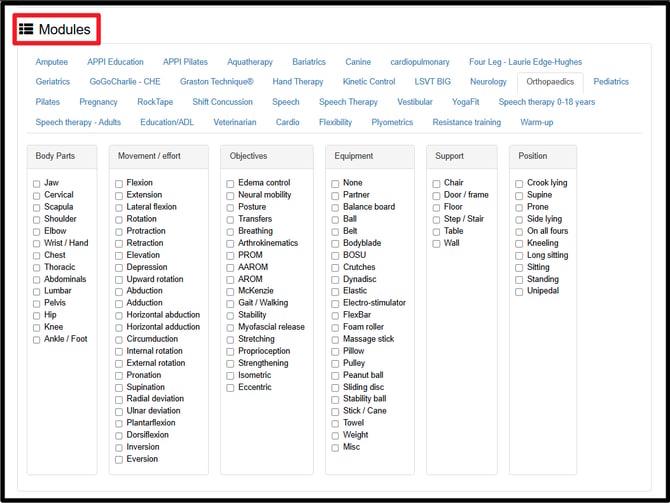Switch to the Plyometrics tab
Viewport: 670px width, 503px height.
click(x=392, y=122)
